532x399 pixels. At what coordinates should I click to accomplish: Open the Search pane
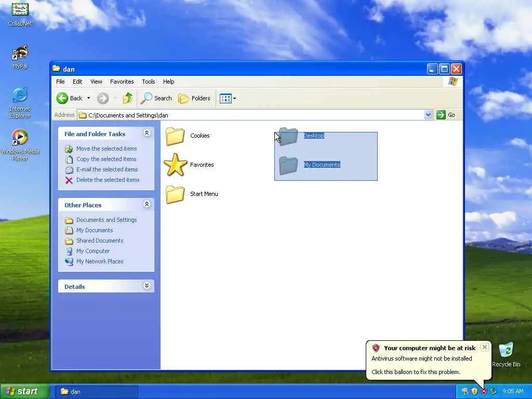(156, 98)
